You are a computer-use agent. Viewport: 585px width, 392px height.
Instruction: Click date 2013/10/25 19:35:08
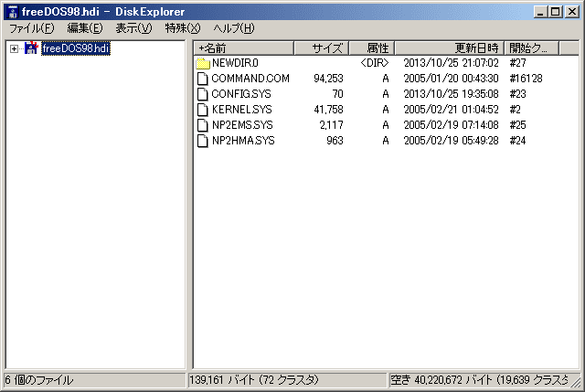point(451,94)
